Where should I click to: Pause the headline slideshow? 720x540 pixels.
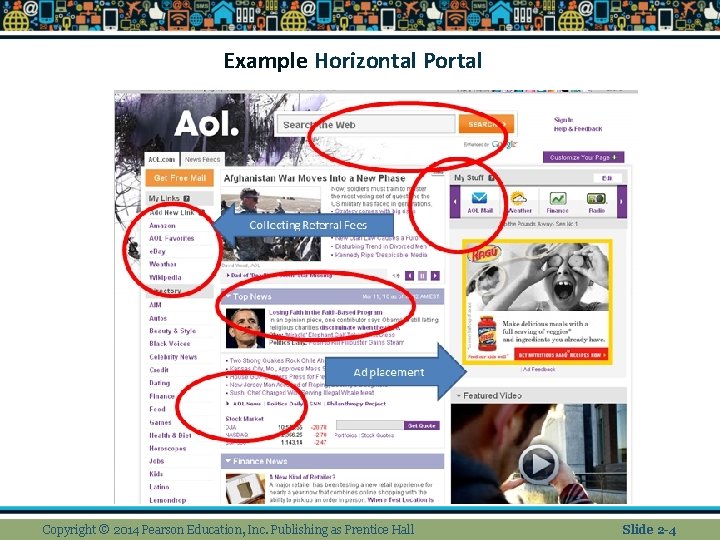click(x=422, y=276)
